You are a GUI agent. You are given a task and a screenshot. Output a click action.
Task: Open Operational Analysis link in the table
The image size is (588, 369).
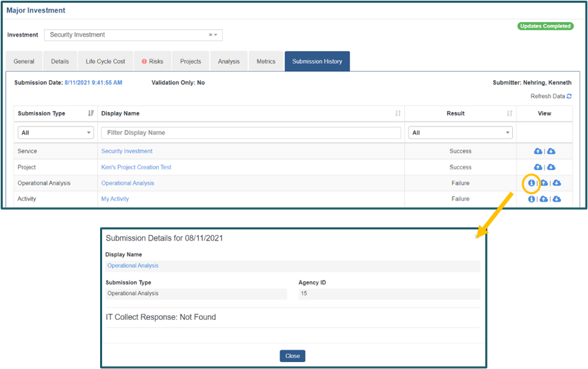128,183
